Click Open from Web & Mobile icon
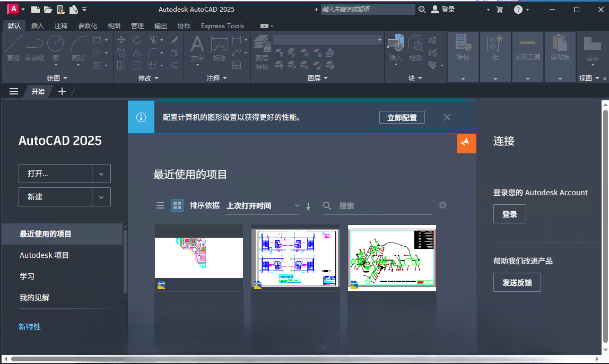 [60, 10]
